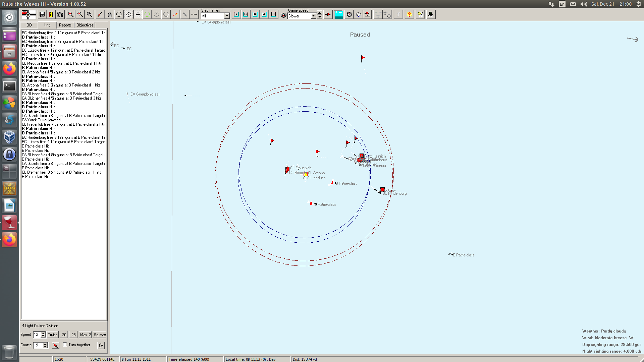Screen dimensions: 644x362
Task: Click the Speed value field showing 12
Action: [37, 335]
